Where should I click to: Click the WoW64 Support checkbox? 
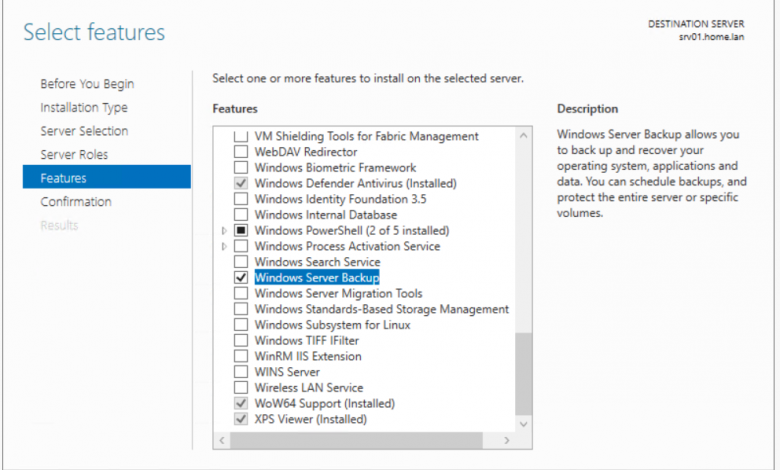241,403
